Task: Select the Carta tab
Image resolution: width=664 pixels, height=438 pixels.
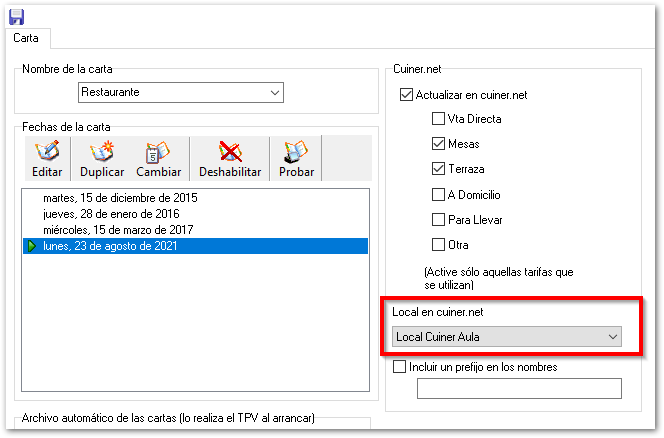Action: (x=26, y=38)
